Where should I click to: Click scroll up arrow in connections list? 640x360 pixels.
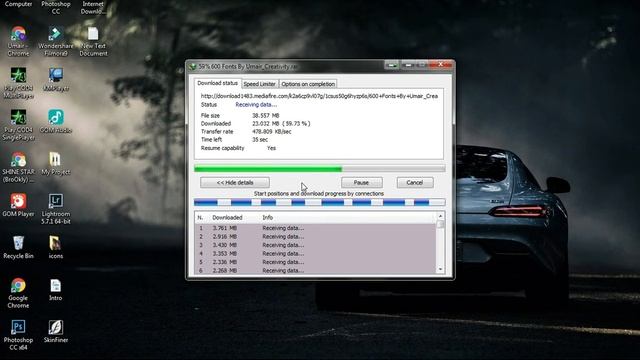pos(440,216)
